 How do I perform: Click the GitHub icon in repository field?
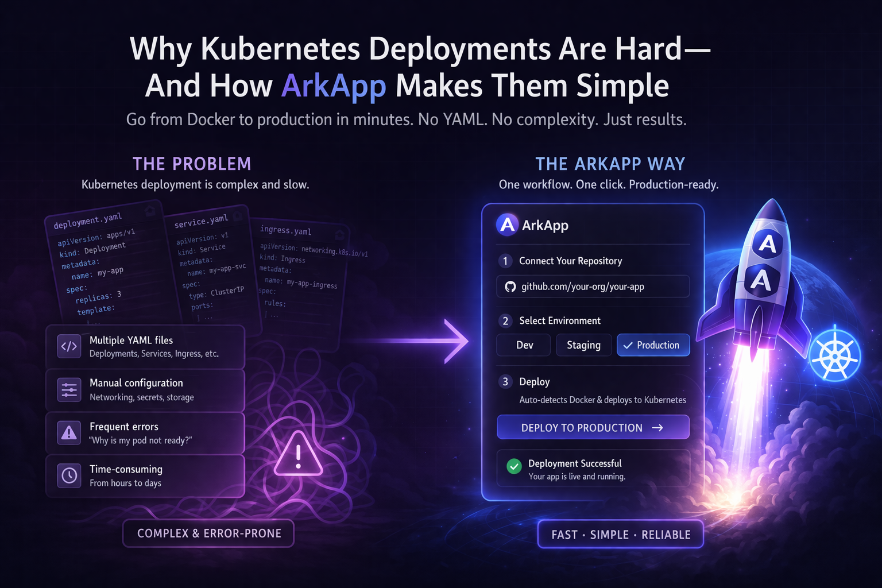click(510, 287)
